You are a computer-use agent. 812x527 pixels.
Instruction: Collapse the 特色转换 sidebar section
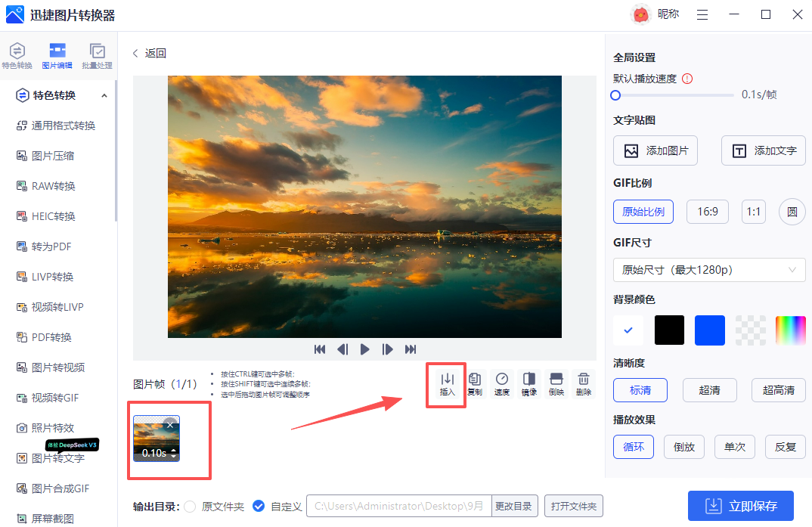point(103,95)
